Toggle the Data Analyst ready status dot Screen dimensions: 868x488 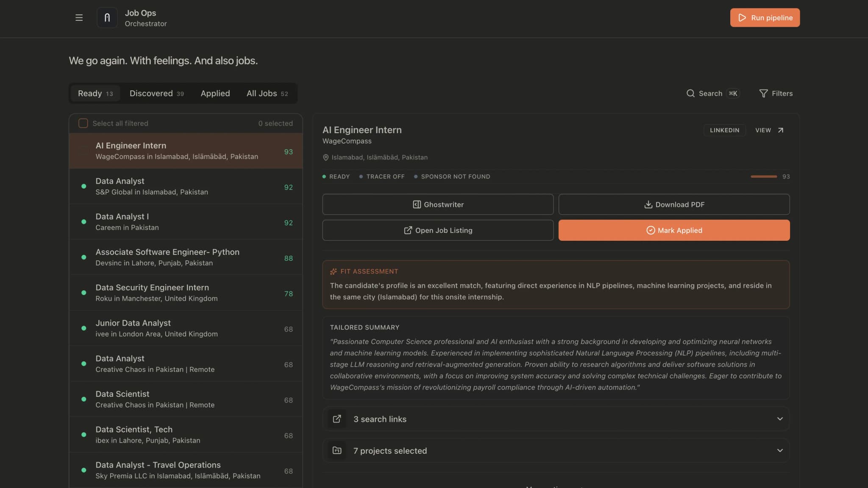pyautogui.click(x=83, y=186)
